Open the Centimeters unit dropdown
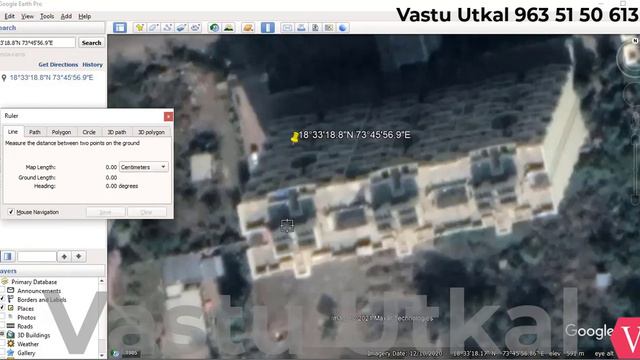 pos(144,167)
